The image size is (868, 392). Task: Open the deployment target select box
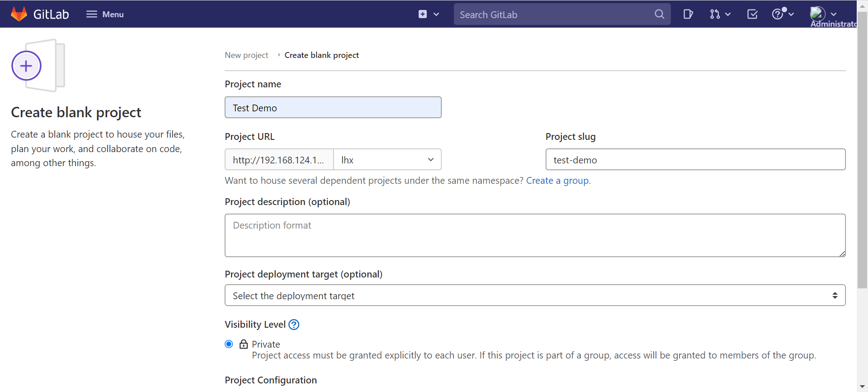click(535, 295)
